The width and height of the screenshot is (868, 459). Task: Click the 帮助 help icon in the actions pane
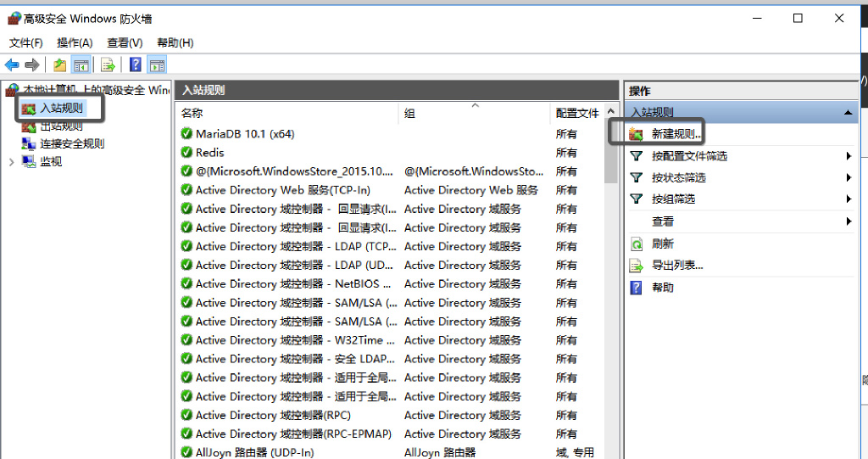pos(637,288)
